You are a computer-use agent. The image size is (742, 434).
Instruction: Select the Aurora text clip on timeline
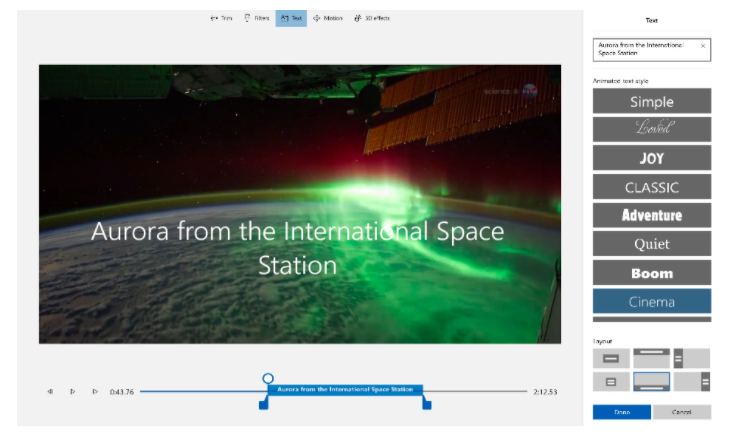coord(345,390)
